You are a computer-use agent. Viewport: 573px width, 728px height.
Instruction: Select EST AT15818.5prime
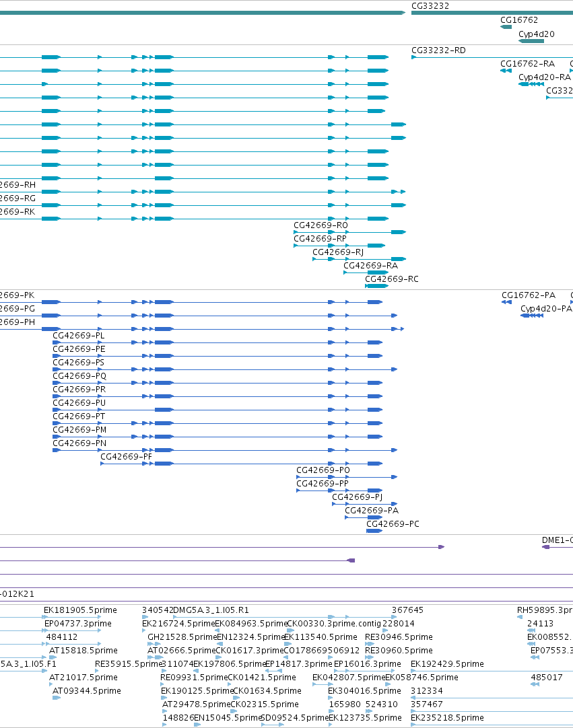(83, 651)
